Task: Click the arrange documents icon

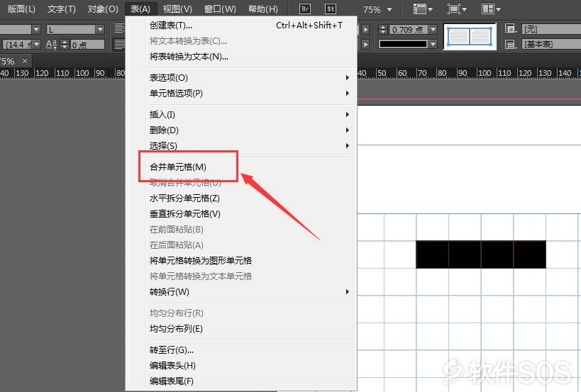Action: (x=491, y=9)
